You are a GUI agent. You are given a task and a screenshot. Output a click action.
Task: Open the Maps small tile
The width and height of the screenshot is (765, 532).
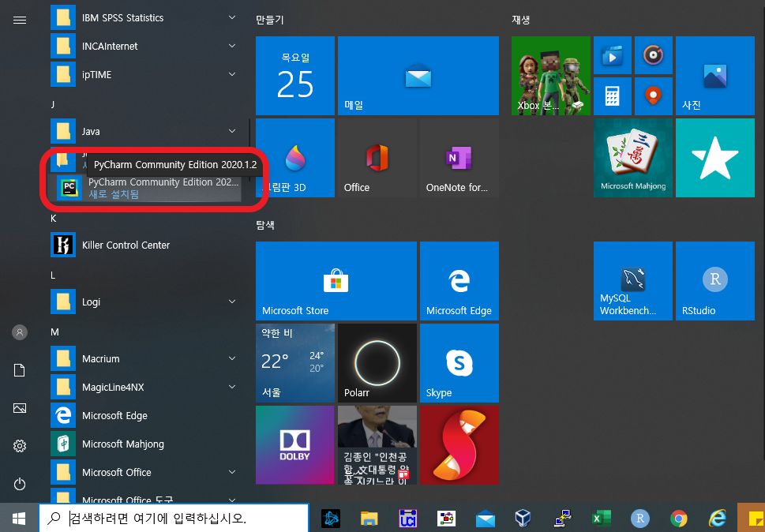tap(653, 96)
